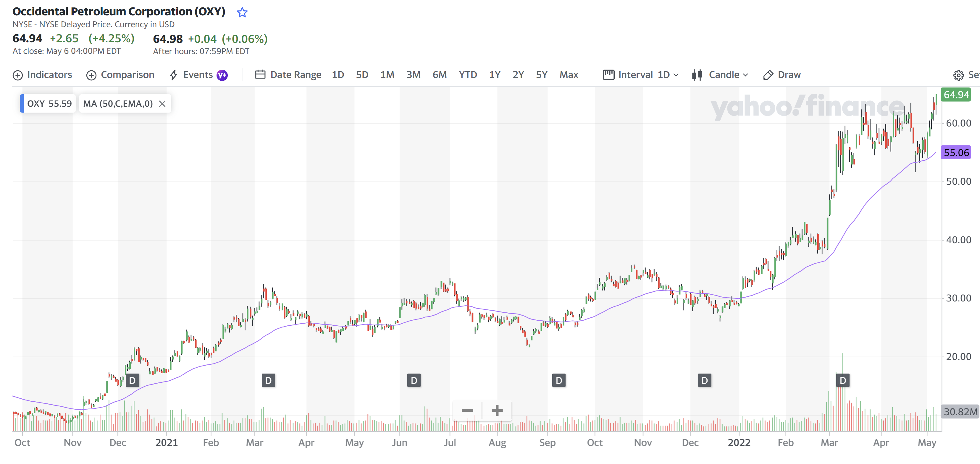Click the after hours price 64.98
980x464 pixels.
pyautogui.click(x=168, y=39)
